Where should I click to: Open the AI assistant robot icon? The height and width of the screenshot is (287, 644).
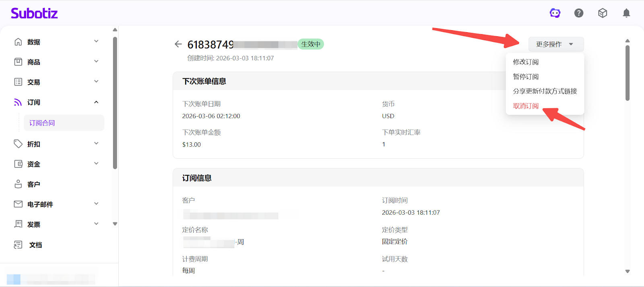click(x=555, y=13)
